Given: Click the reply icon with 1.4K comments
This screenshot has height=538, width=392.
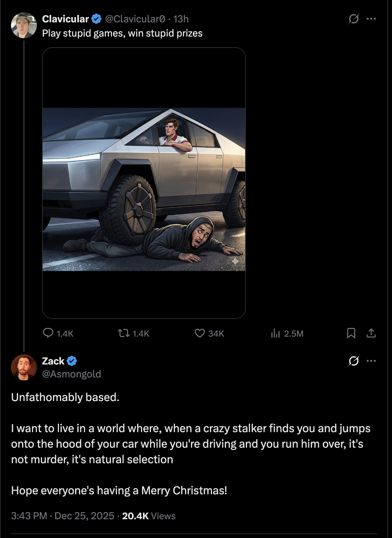Looking at the screenshot, I should (48, 333).
